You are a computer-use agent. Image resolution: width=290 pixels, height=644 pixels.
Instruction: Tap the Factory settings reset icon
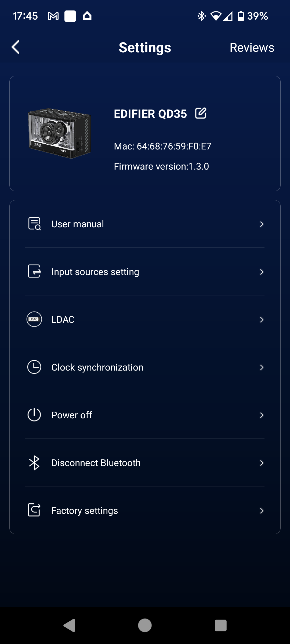coord(34,510)
